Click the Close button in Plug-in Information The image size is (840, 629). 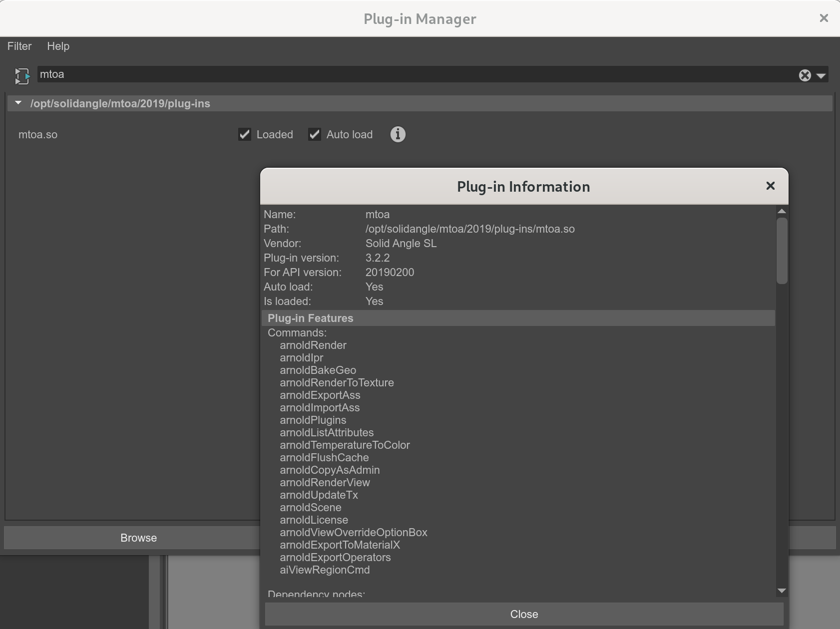point(524,614)
